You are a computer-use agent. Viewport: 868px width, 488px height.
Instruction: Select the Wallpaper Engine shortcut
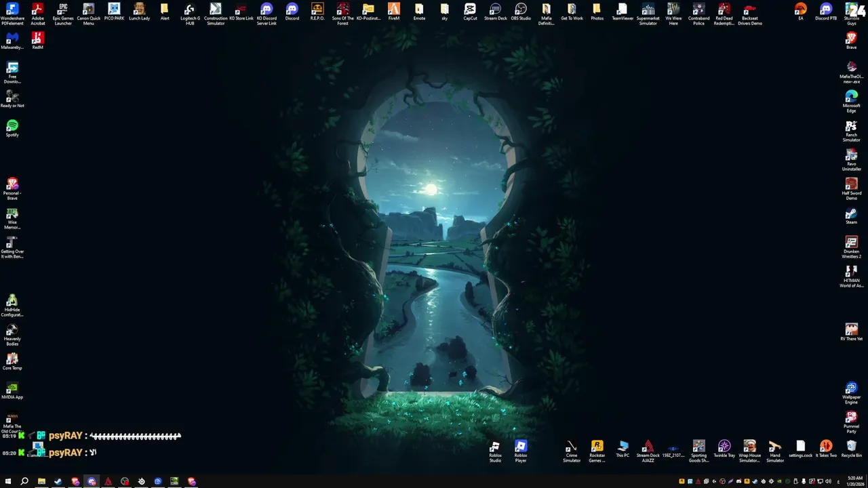(851, 393)
